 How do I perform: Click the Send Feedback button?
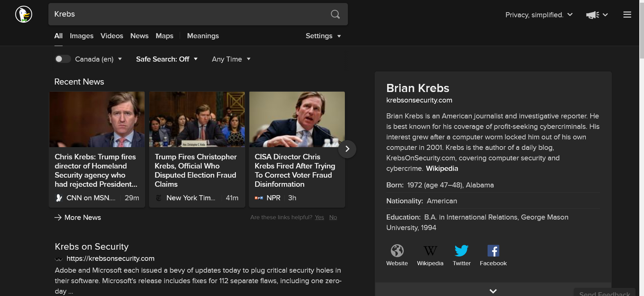point(604,293)
